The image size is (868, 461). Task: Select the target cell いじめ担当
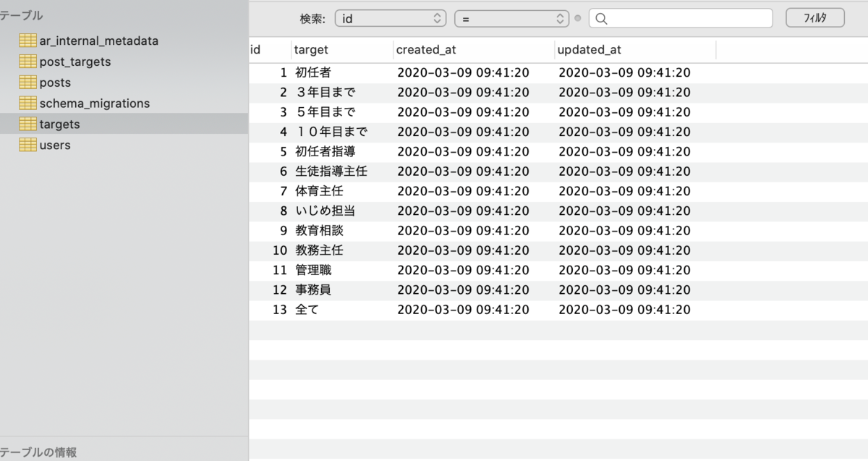pos(325,211)
